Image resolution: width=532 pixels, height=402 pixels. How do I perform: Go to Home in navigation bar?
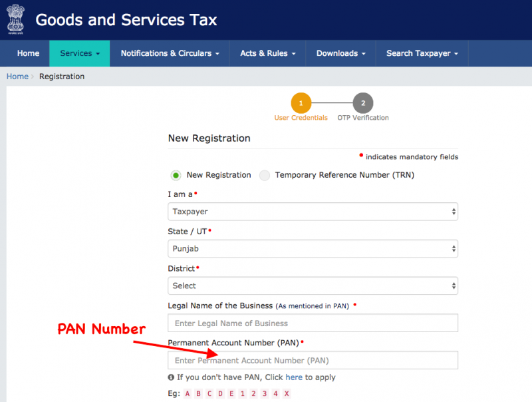coord(28,53)
